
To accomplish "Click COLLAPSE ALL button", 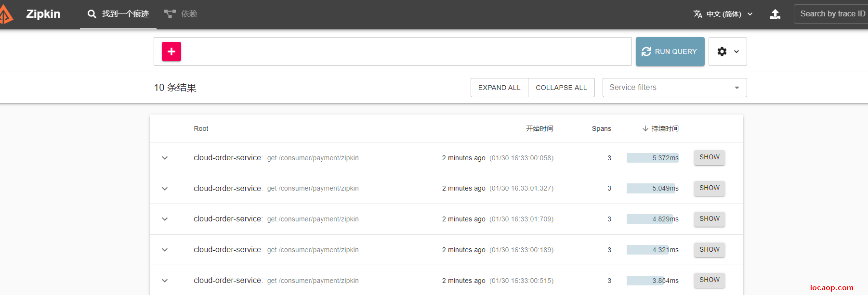I will coord(561,88).
